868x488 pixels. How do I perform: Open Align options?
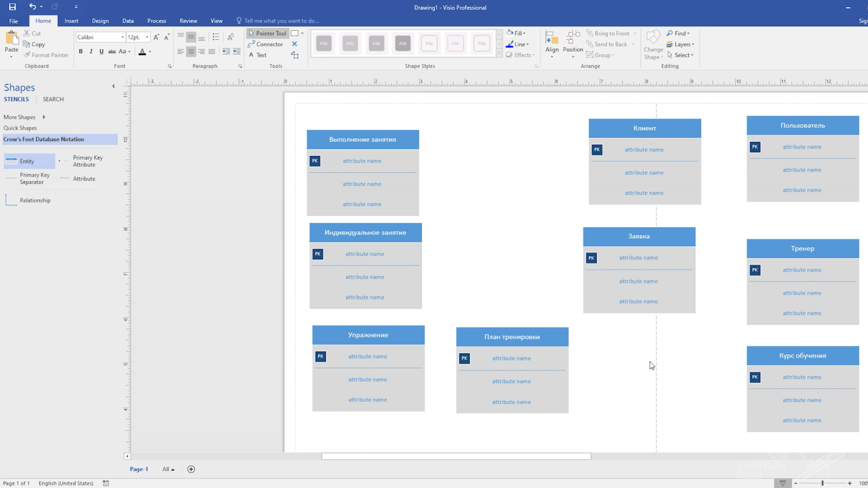click(x=552, y=43)
